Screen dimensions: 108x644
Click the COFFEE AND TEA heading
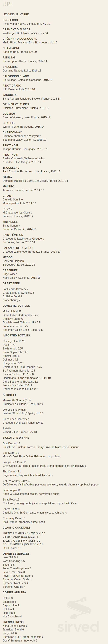(x=14, y=593)
